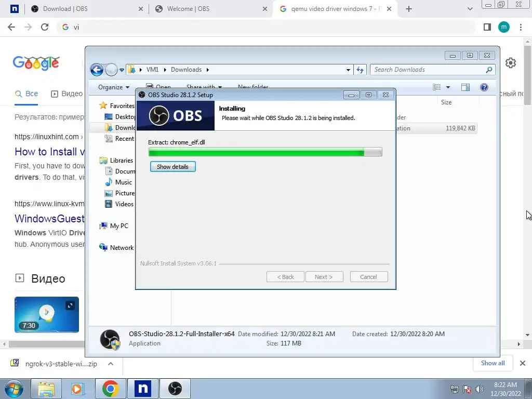Open File Explorer from taskbar
The width and height of the screenshot is (532, 399).
coord(46,389)
